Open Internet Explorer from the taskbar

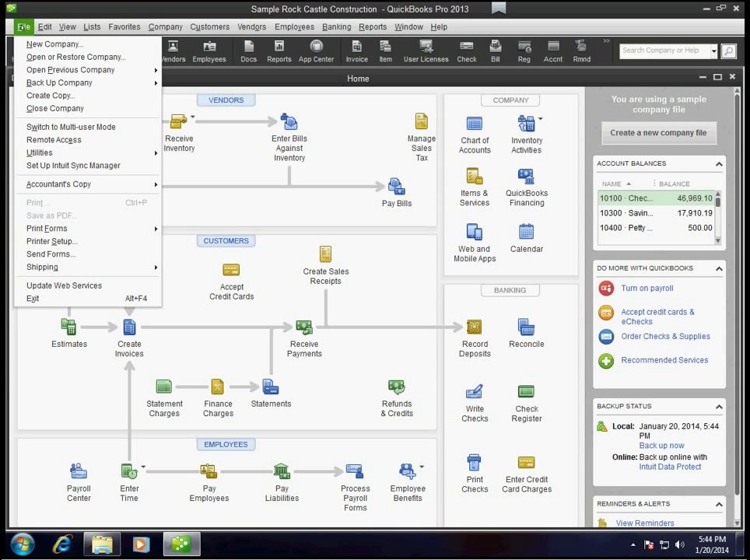63,544
